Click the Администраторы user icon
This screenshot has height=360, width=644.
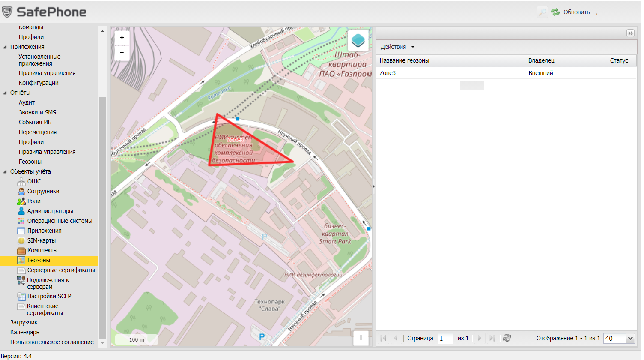[21, 211]
